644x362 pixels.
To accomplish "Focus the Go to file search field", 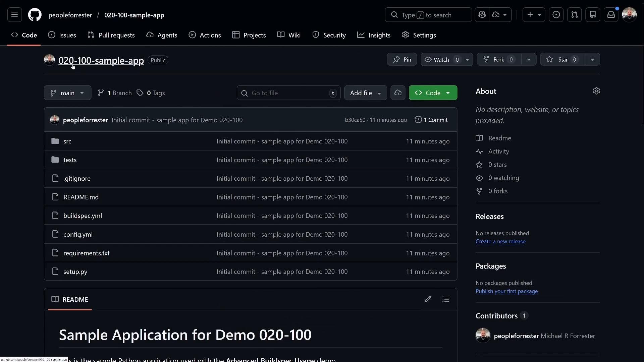I will pos(288,93).
